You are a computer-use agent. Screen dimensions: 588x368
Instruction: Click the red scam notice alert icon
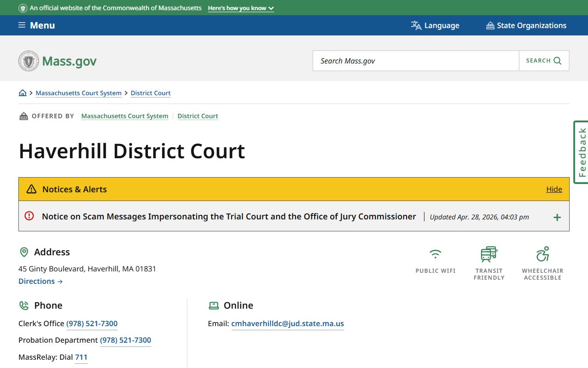[29, 216]
